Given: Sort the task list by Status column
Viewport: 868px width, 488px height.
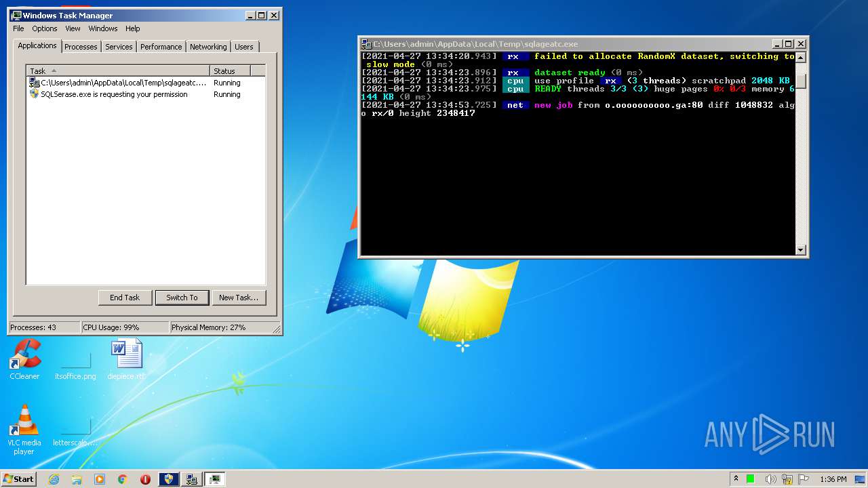Looking at the screenshot, I should click(230, 70).
